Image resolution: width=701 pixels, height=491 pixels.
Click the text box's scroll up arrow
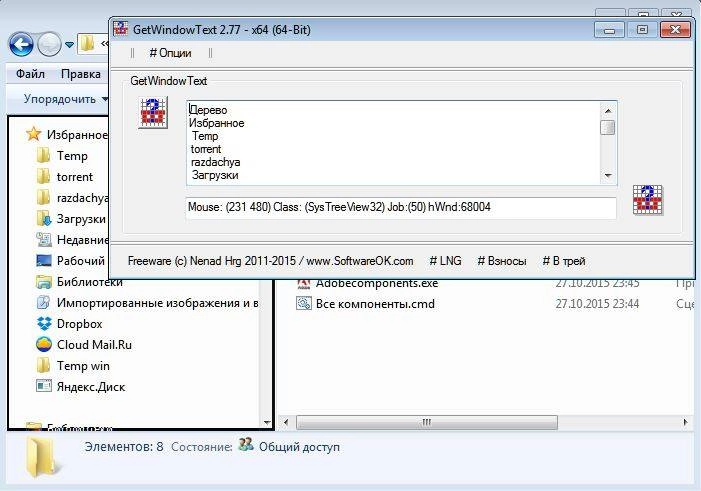point(608,110)
